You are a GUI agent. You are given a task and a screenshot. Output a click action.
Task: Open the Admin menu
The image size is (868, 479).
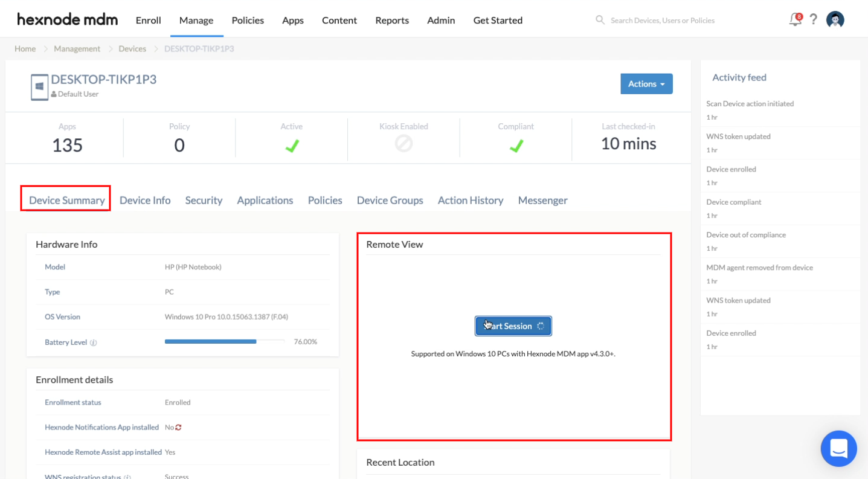[x=441, y=20]
